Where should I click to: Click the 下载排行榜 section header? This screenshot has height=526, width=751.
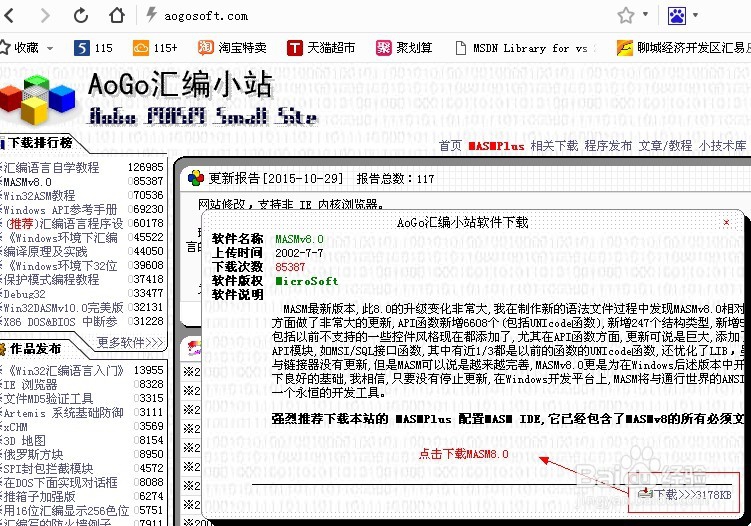[40, 142]
